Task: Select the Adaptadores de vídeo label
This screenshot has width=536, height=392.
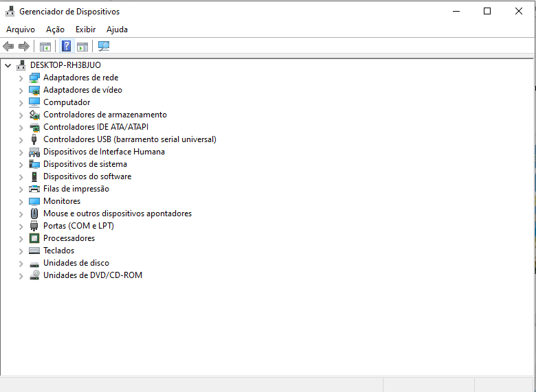Action: point(82,90)
